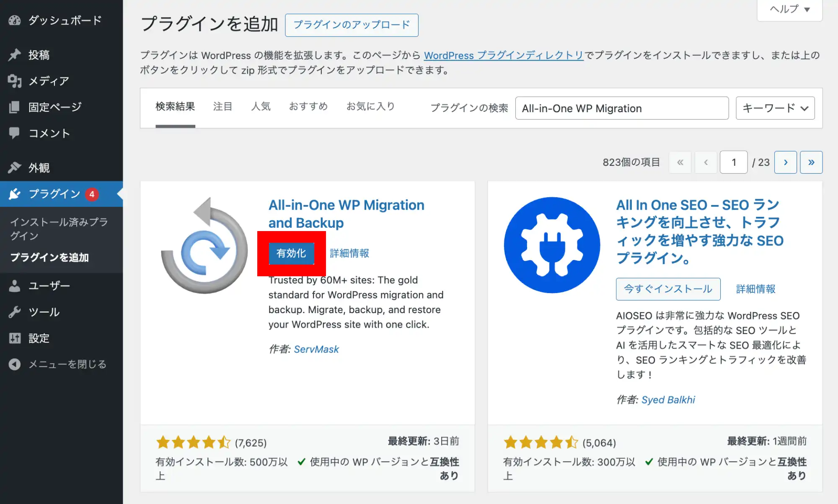Click the page number input field
Screen dimensions: 838x504
733,162
